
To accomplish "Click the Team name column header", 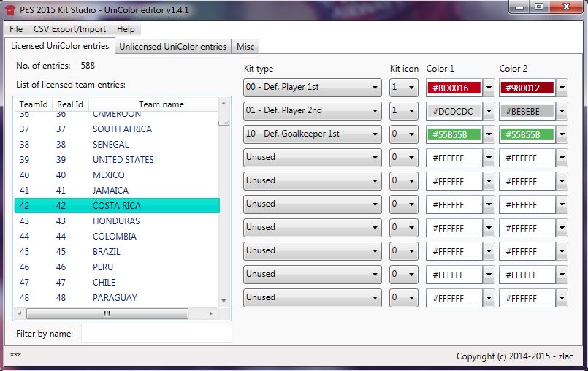I will pyautogui.click(x=161, y=104).
